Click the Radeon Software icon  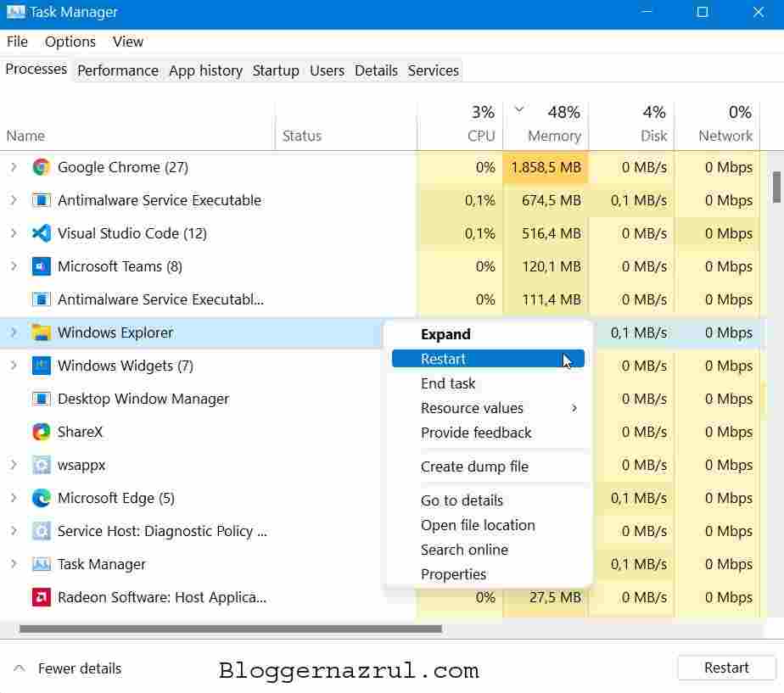41,597
